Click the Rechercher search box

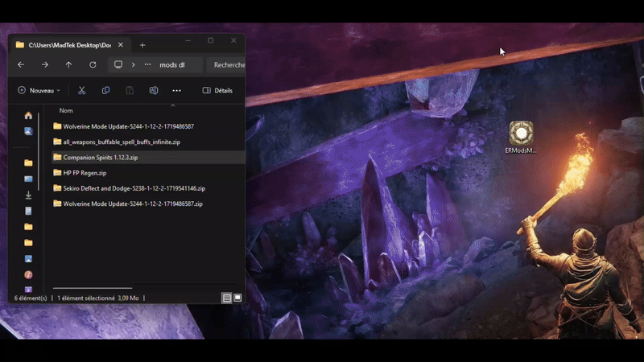tap(226, 65)
